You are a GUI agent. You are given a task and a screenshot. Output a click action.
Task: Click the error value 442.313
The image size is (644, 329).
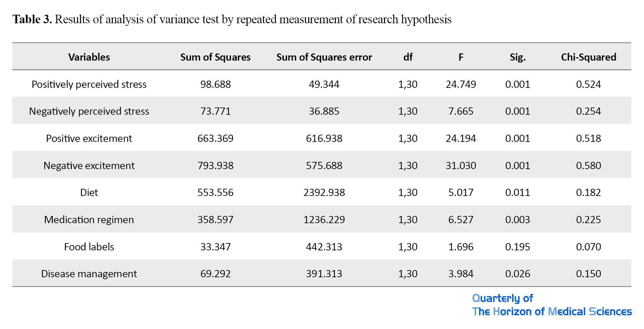(x=324, y=247)
